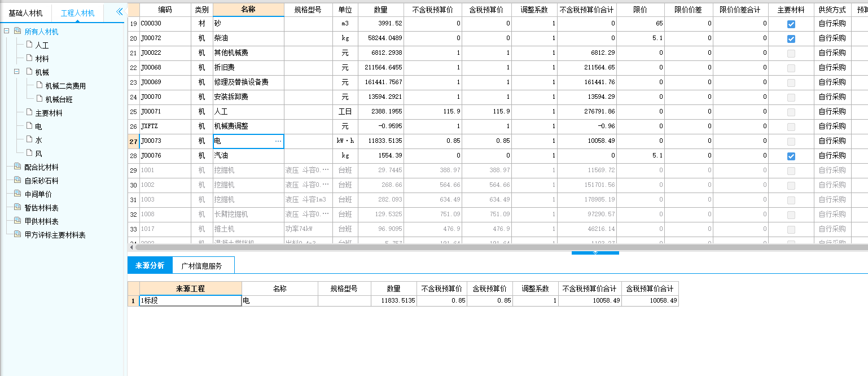This screenshot has width=868, height=376.
Task: Toggle 主要材料 checkbox for 折旧费 row
Action: (x=791, y=68)
